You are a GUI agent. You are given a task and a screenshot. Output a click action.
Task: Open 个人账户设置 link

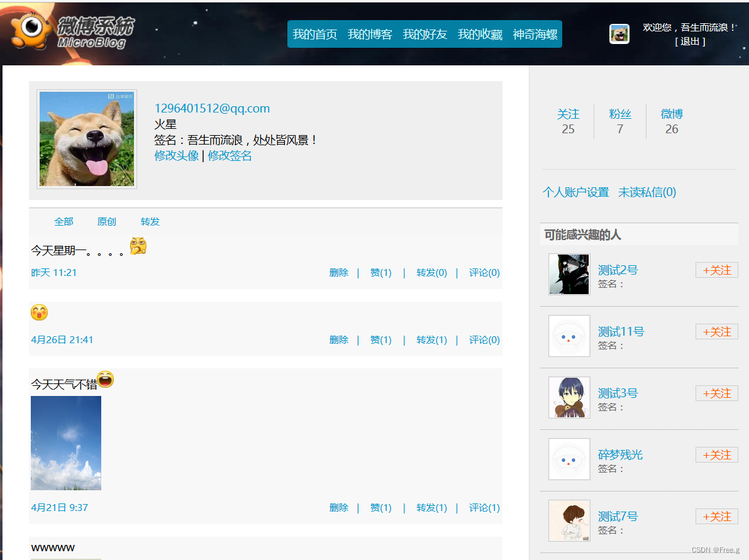[x=575, y=192]
